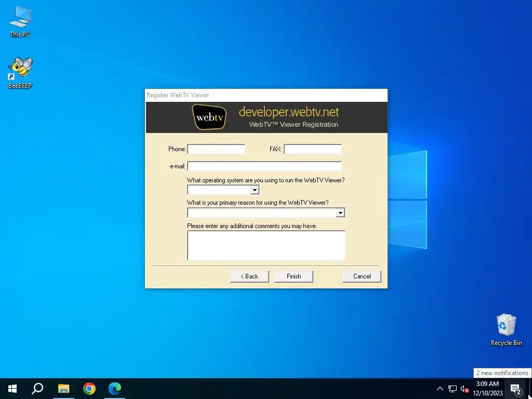Click the developer.webtv.net banner text
This screenshot has height=399, width=532.
click(x=289, y=112)
